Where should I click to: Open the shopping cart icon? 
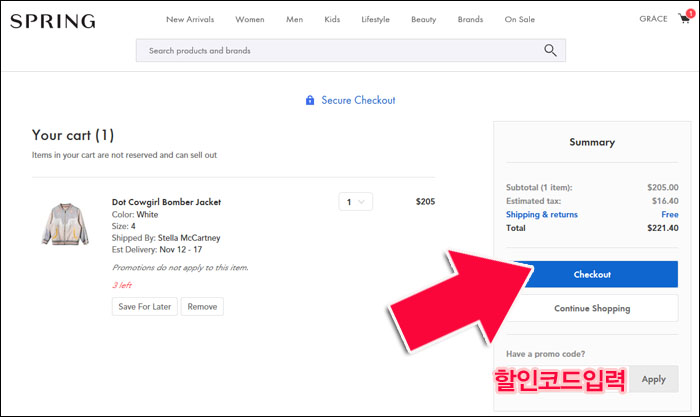click(686, 18)
